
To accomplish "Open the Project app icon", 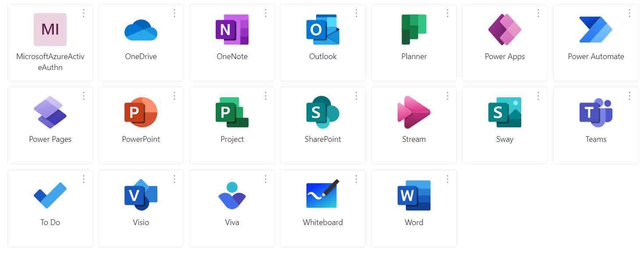I will coord(232,112).
